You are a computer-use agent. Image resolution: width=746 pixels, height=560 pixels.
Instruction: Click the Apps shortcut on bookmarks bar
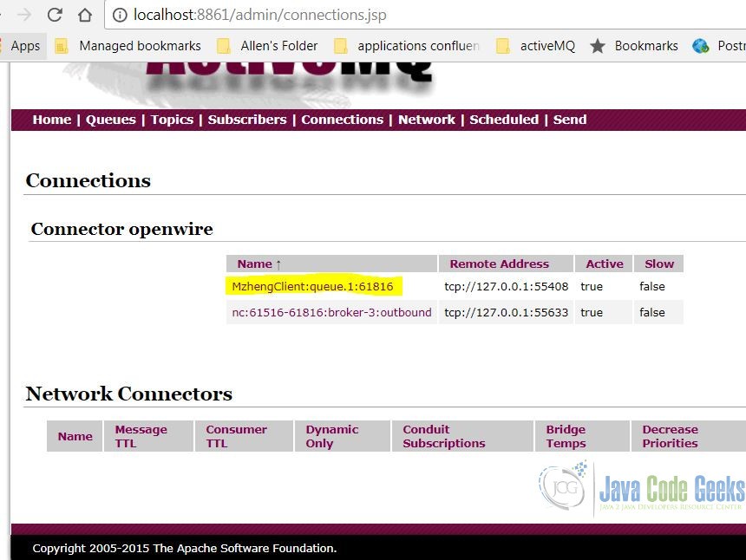pyautogui.click(x=24, y=45)
